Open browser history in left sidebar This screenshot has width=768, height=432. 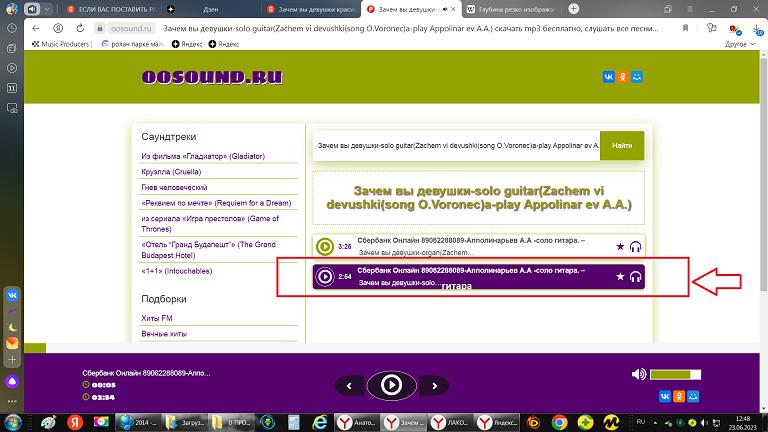pyautogui.click(x=12, y=28)
